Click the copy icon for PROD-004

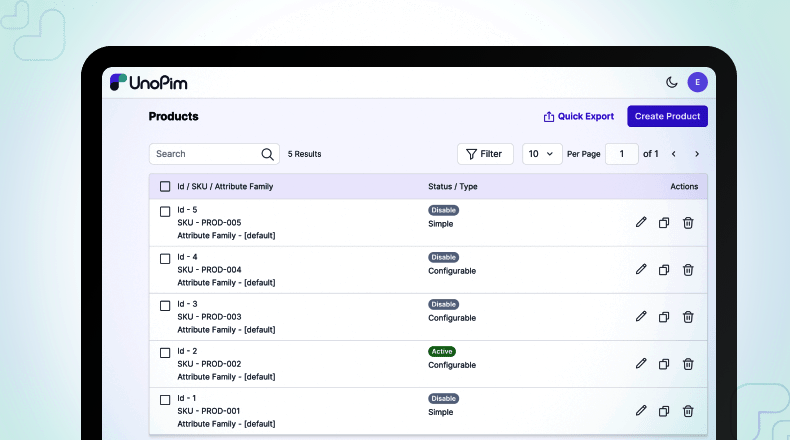[x=664, y=269]
